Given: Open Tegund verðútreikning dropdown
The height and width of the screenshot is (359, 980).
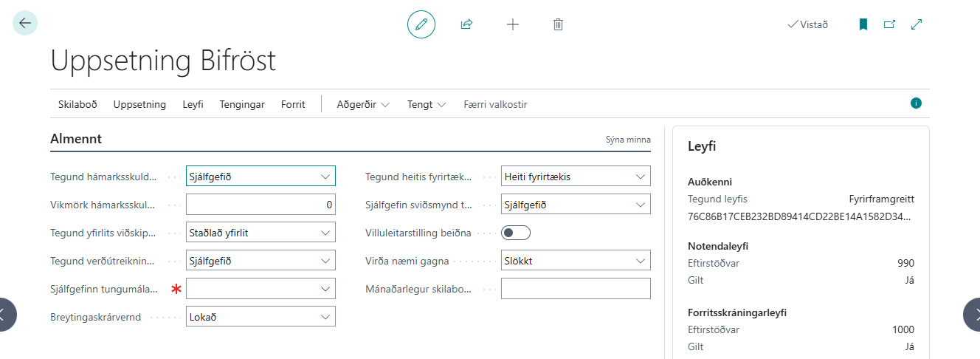Looking at the screenshot, I should tap(260, 260).
